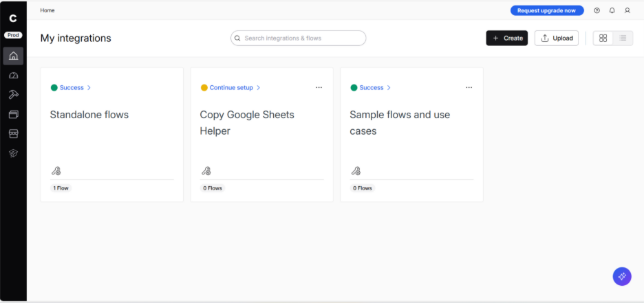Click the Home icon in sidebar
This screenshot has width=644, height=303.
pyautogui.click(x=13, y=56)
